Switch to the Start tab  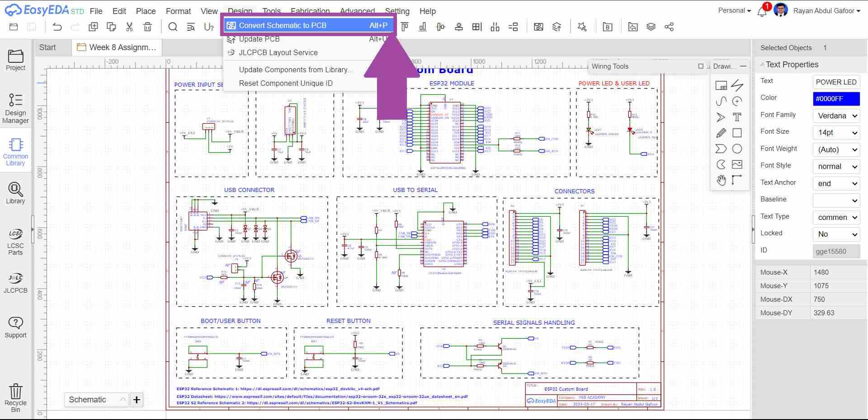[47, 47]
